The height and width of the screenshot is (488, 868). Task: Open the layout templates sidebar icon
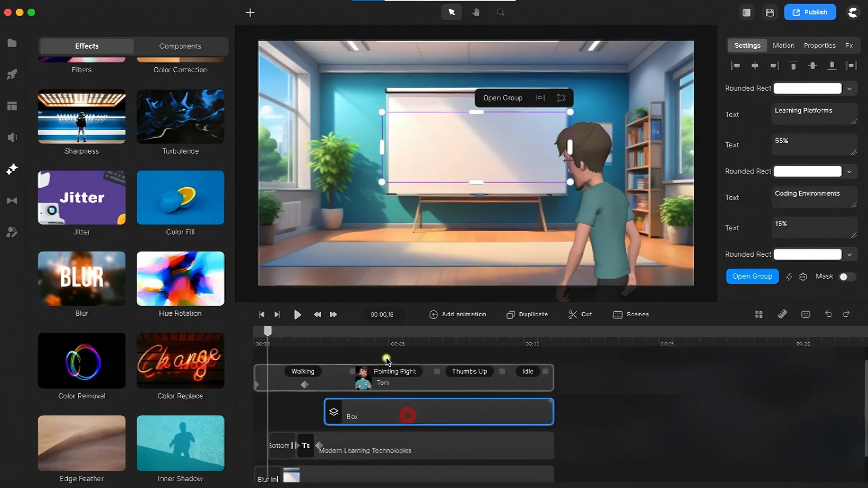[x=12, y=106]
